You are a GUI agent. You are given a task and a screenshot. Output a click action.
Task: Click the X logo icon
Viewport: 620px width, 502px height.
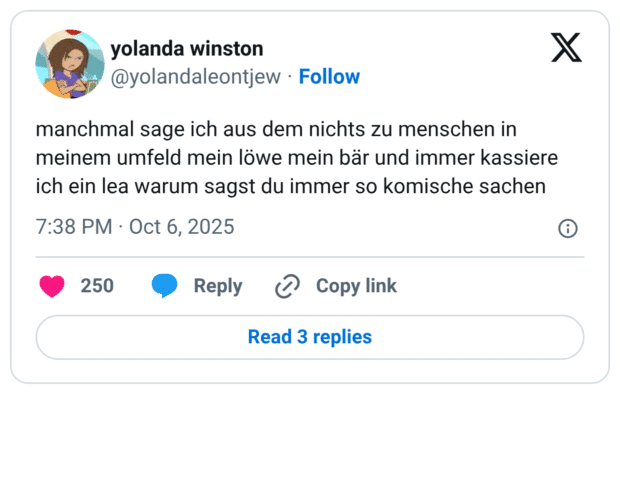coord(566,47)
